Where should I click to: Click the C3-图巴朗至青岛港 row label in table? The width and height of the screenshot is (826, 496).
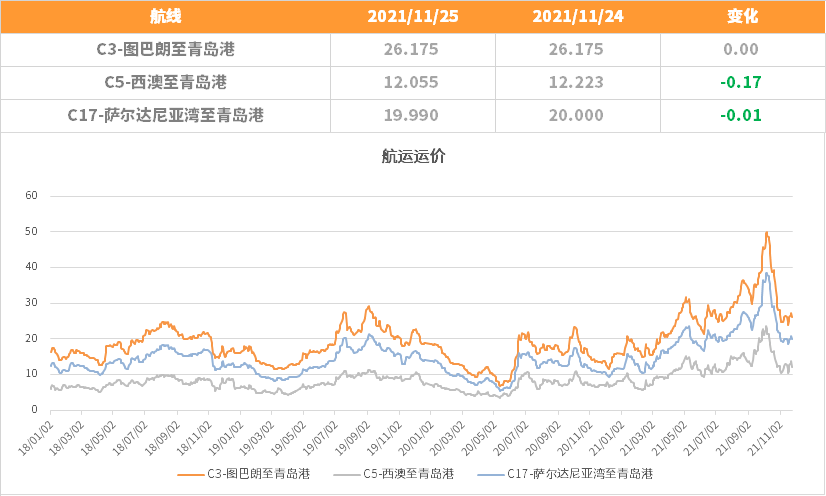166,49
